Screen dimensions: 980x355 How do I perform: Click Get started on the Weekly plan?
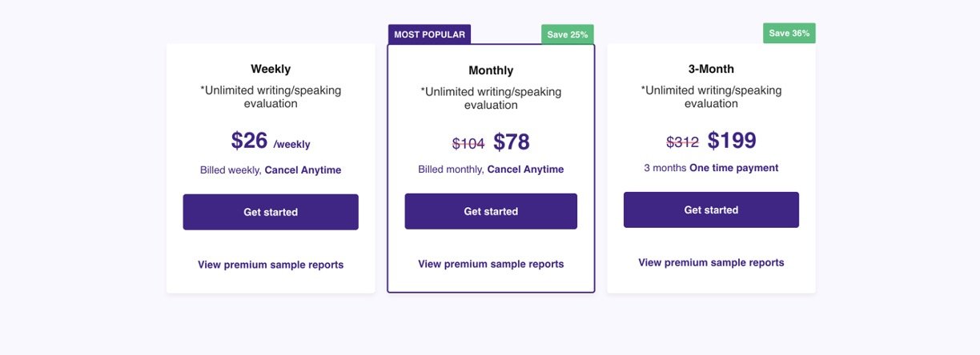(271, 212)
